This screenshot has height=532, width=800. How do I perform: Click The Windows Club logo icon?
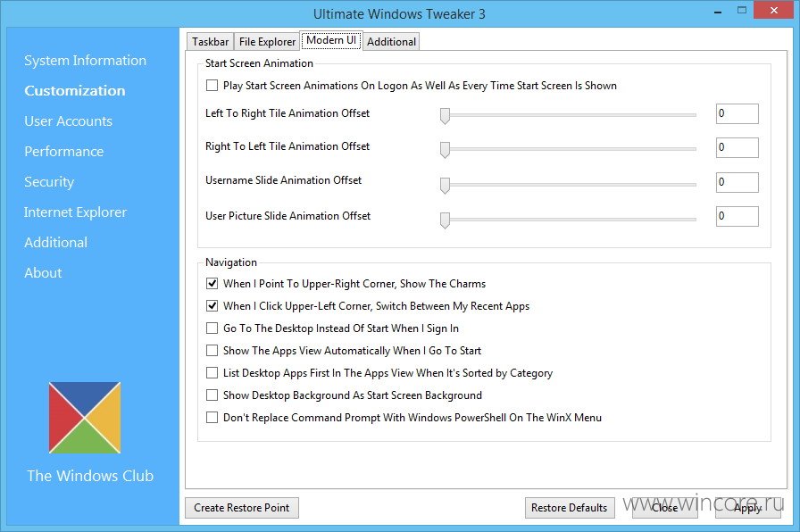tap(85, 418)
